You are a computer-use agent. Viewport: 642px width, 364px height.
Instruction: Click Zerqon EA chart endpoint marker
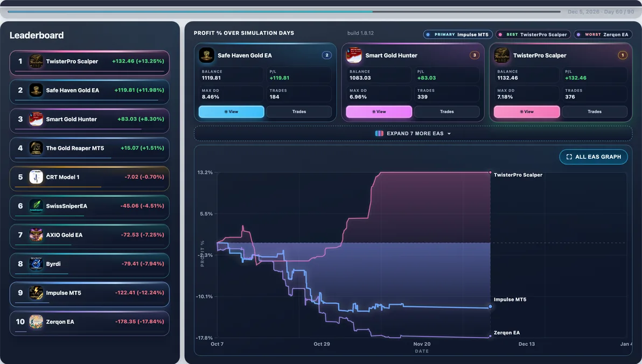(491, 337)
